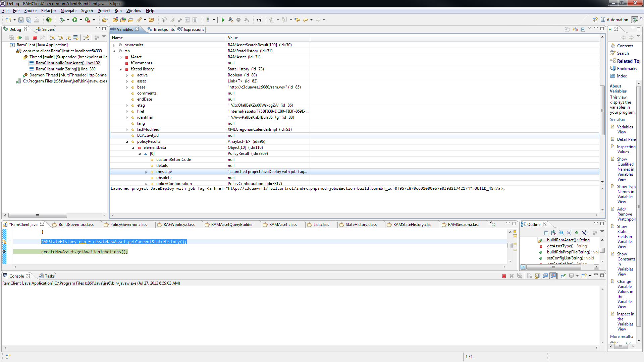Open the File menu
This screenshot has height=362, width=644.
[5, 11]
